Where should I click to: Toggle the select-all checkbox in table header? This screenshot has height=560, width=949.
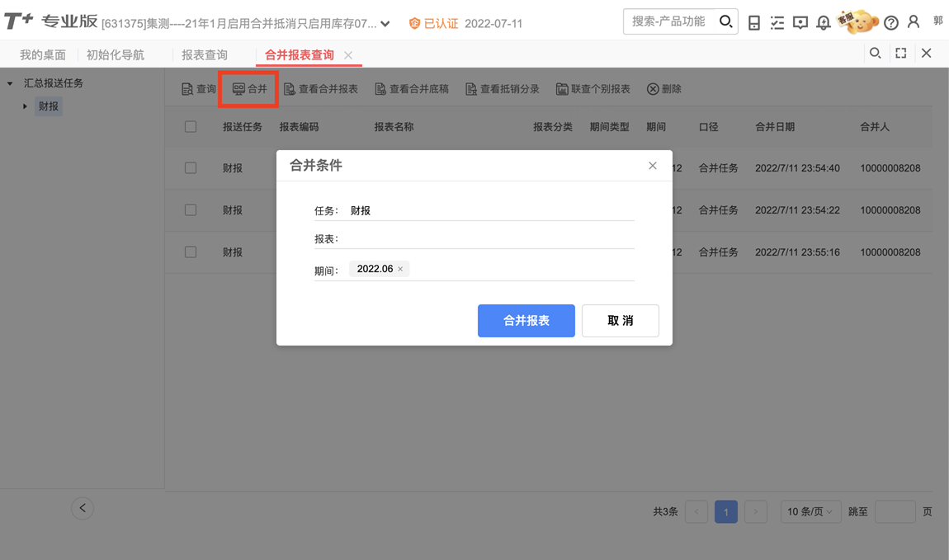pos(191,126)
